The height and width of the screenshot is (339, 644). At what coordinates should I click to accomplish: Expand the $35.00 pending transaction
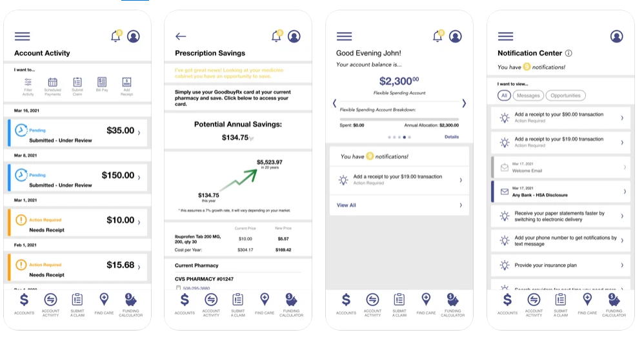[x=77, y=133]
